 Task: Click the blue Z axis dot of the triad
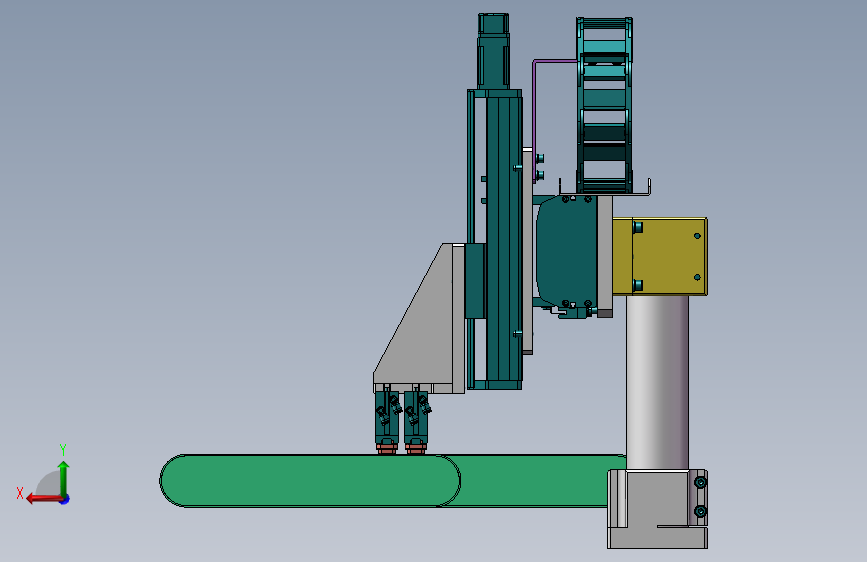tap(65, 499)
